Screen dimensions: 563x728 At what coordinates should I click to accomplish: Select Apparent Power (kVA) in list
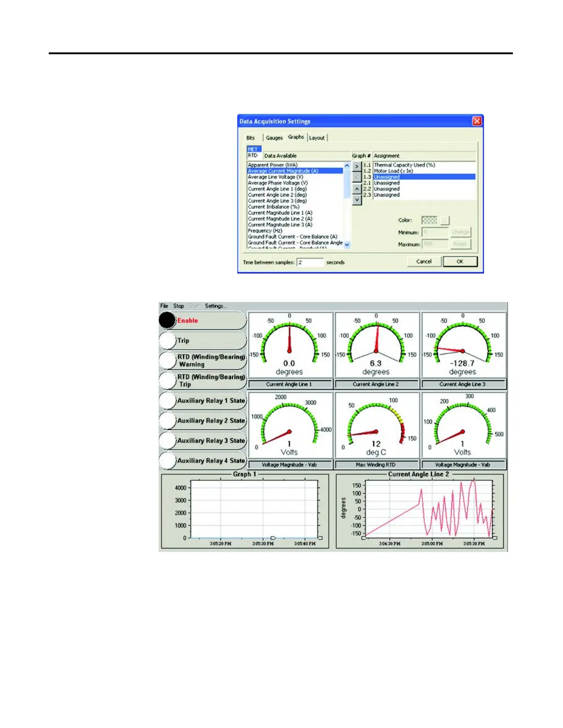pos(295,165)
